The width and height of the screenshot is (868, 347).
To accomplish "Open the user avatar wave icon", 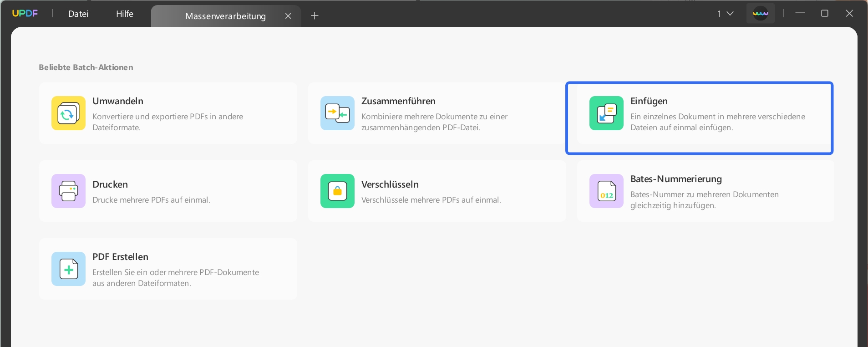I will click(761, 14).
